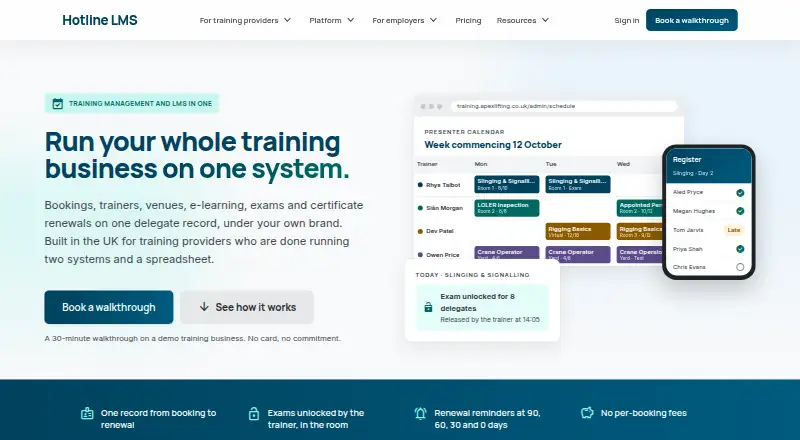
Task: Click the No per-booking fees text
Action: (x=644, y=413)
